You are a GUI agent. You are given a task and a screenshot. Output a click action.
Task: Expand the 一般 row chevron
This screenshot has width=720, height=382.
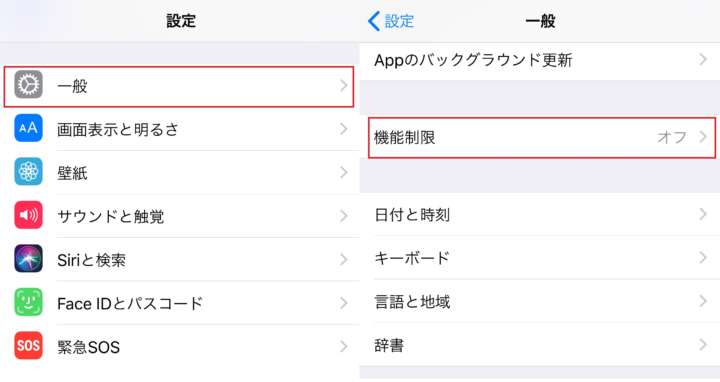point(343,85)
